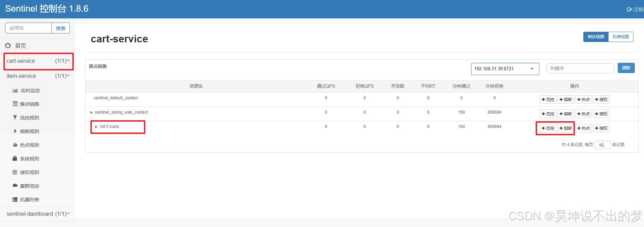Click the 分钟拒绝 value 856694 in GET:/carts row
Viewport: 644px width, 227px height.
click(x=494, y=127)
